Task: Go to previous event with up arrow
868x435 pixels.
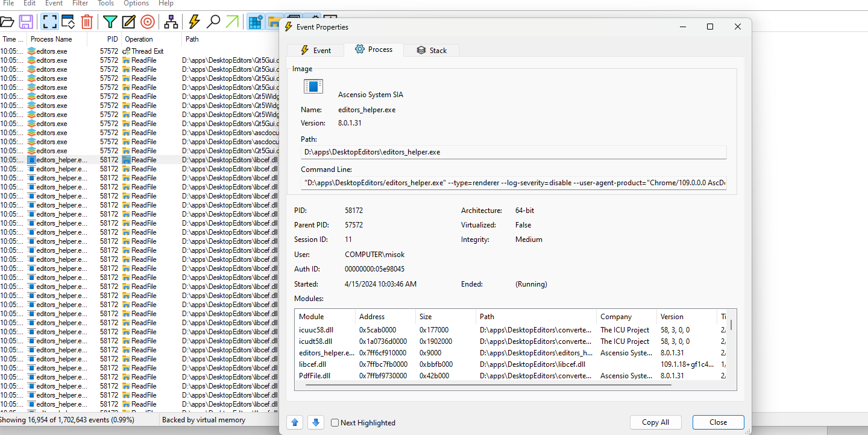Action: click(295, 422)
